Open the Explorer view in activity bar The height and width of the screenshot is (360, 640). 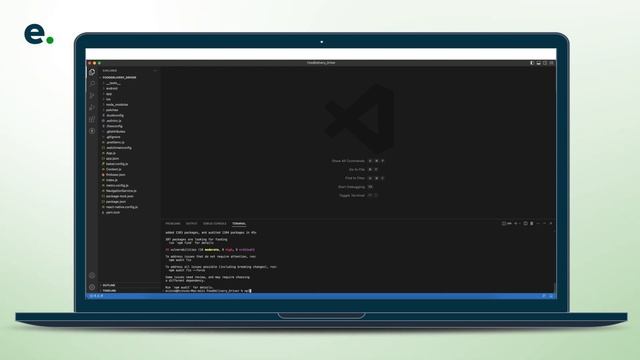tap(92, 72)
